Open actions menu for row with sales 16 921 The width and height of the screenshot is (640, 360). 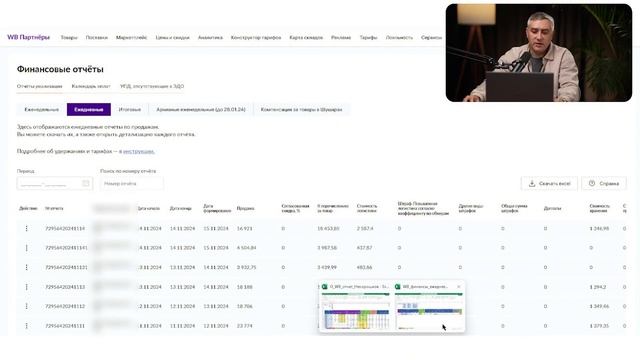pyautogui.click(x=27, y=229)
